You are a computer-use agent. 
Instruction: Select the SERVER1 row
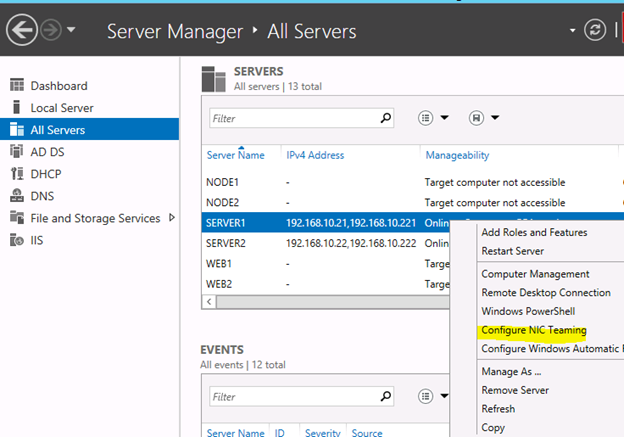click(x=326, y=223)
